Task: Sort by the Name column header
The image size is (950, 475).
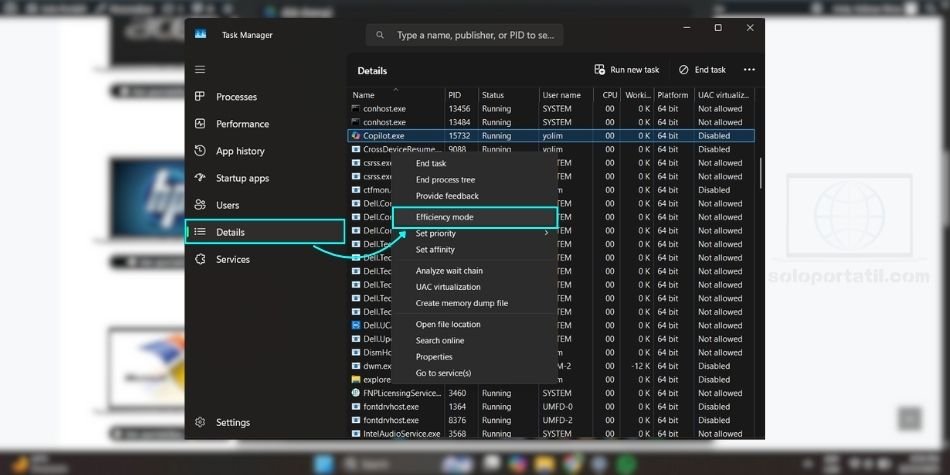Action: pyautogui.click(x=396, y=95)
